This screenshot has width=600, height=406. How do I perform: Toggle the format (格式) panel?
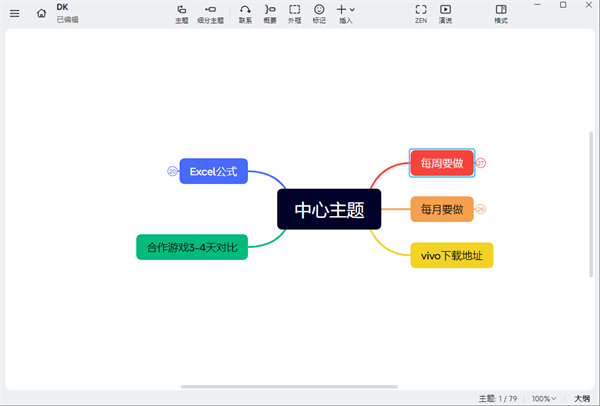pos(501,13)
